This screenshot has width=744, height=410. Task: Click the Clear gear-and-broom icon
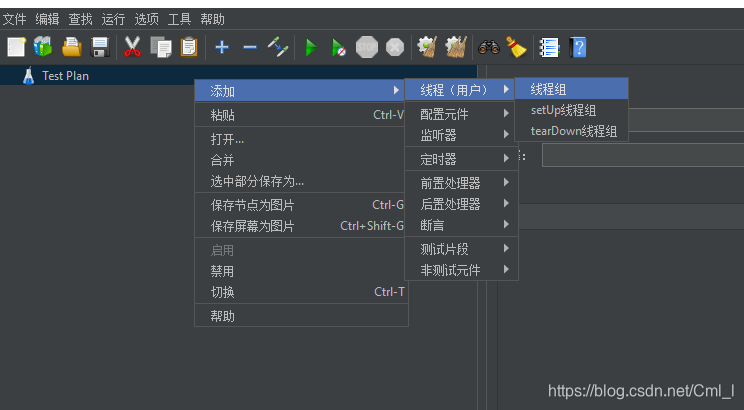[427, 47]
